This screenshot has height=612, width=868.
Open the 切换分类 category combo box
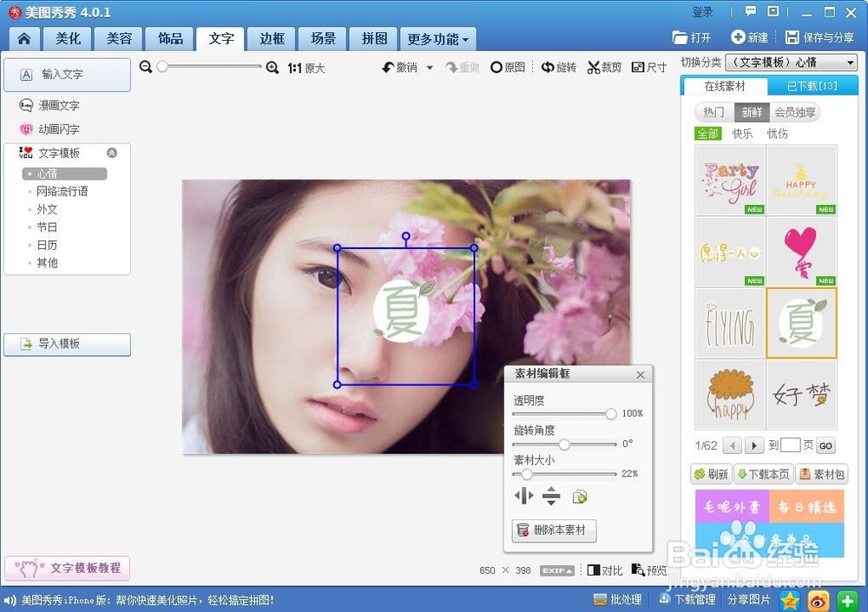click(x=791, y=63)
